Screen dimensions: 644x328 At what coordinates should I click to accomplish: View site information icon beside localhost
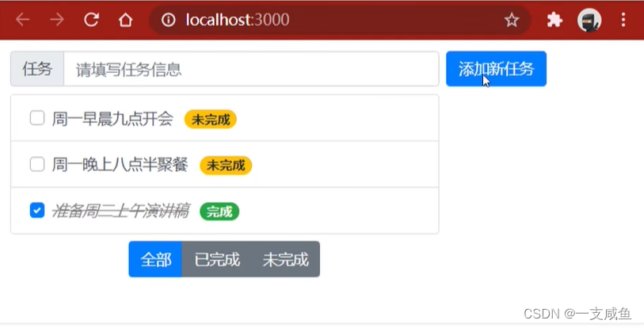click(168, 19)
